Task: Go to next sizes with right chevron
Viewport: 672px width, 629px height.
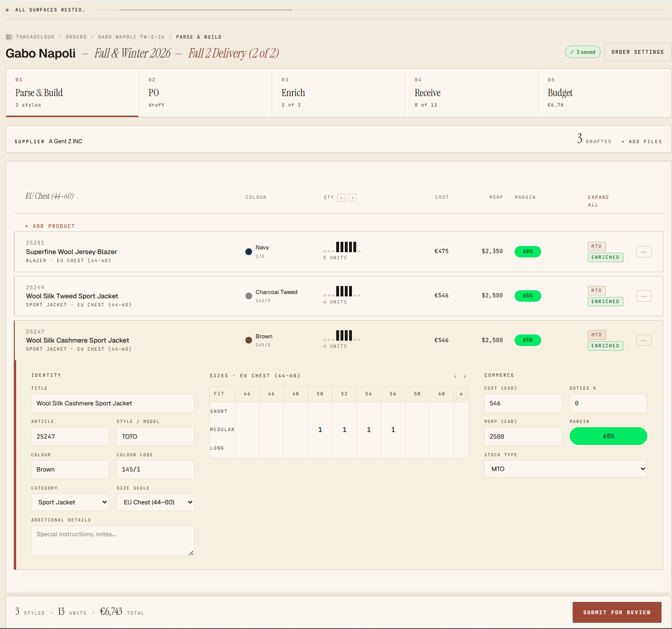Action: tap(465, 376)
